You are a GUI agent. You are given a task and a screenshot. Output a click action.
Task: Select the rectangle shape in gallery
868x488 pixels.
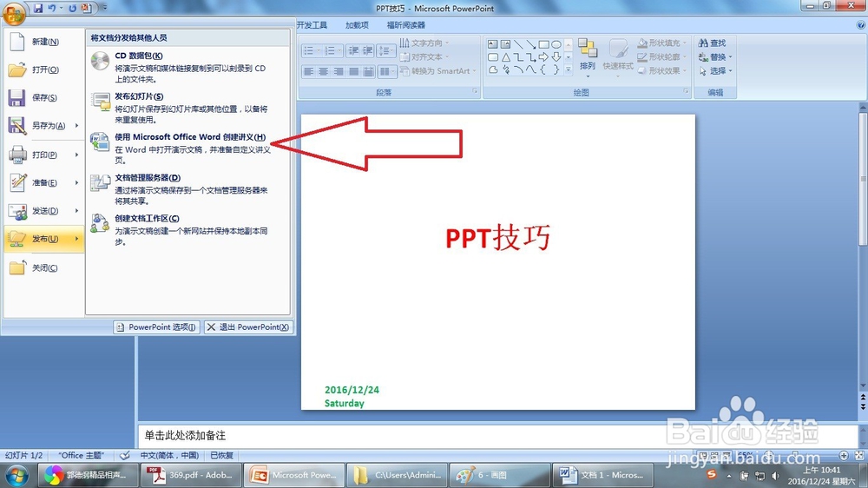[x=543, y=44]
